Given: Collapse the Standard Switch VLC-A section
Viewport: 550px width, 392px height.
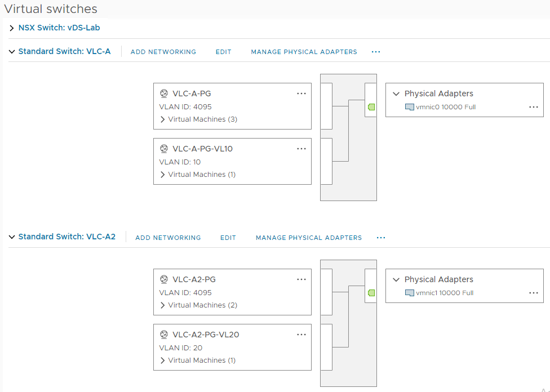Looking at the screenshot, I should coord(12,52).
